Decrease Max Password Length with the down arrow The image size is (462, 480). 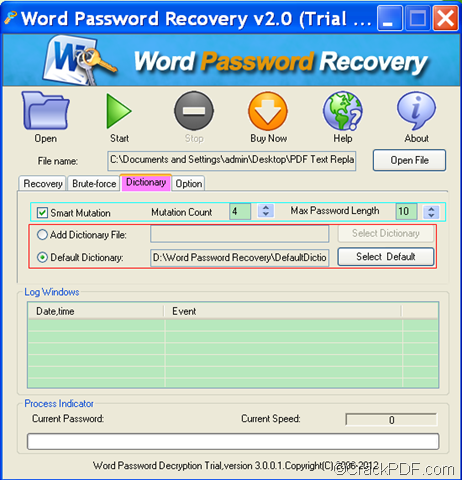[x=431, y=215]
